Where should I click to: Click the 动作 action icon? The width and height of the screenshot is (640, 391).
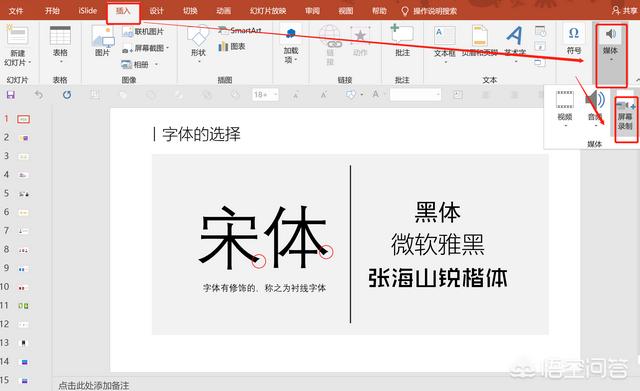(360, 42)
